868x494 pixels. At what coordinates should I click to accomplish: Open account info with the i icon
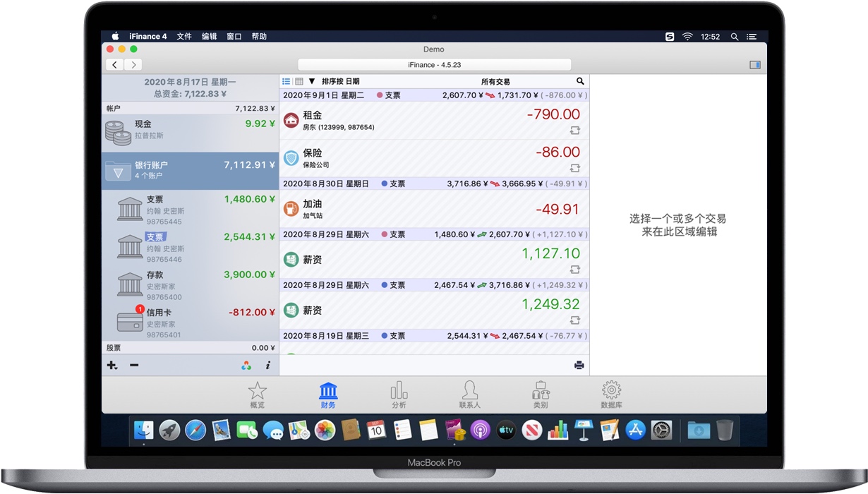coord(267,365)
